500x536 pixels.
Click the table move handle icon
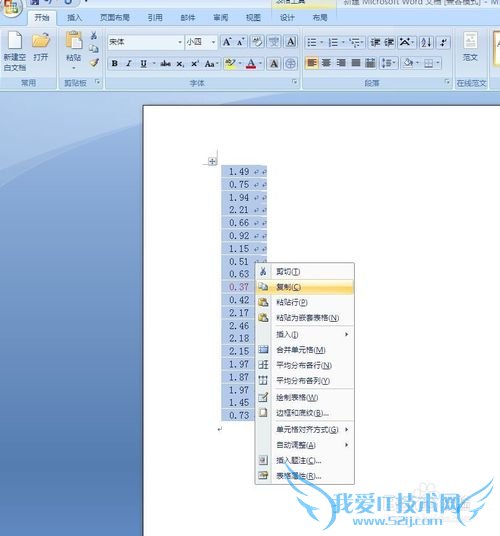point(212,161)
